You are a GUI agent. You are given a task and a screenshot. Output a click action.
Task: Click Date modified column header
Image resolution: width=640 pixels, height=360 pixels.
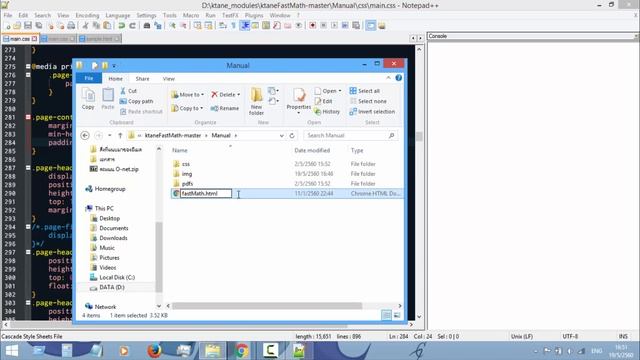(312, 151)
